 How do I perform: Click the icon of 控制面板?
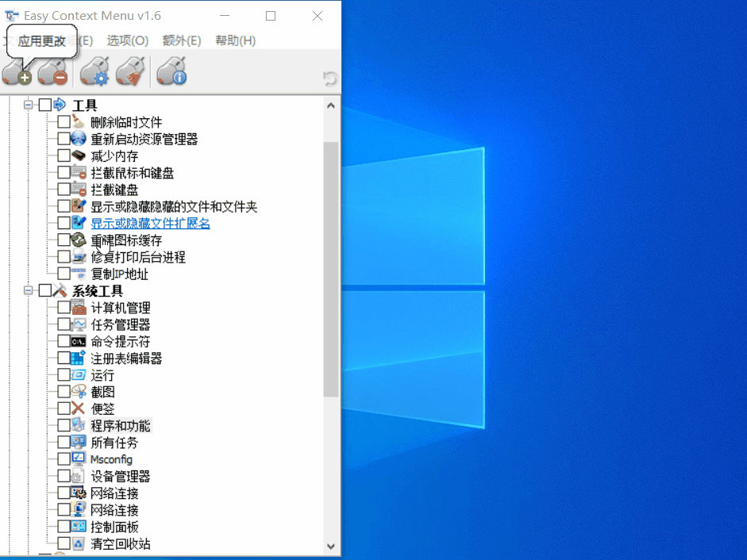(79, 526)
